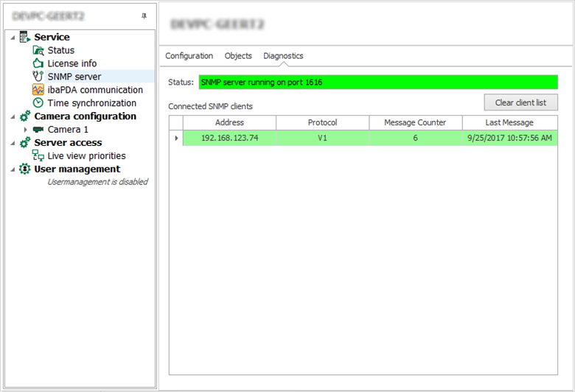Click the Time synchronization clock icon

pos(38,103)
